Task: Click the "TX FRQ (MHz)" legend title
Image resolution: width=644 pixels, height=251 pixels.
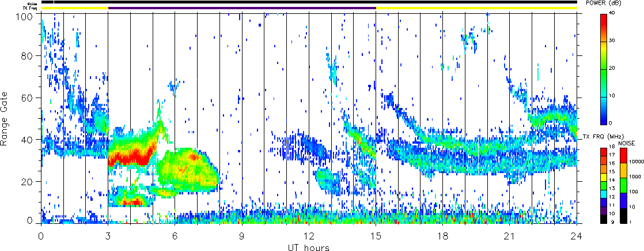Action: (603, 136)
